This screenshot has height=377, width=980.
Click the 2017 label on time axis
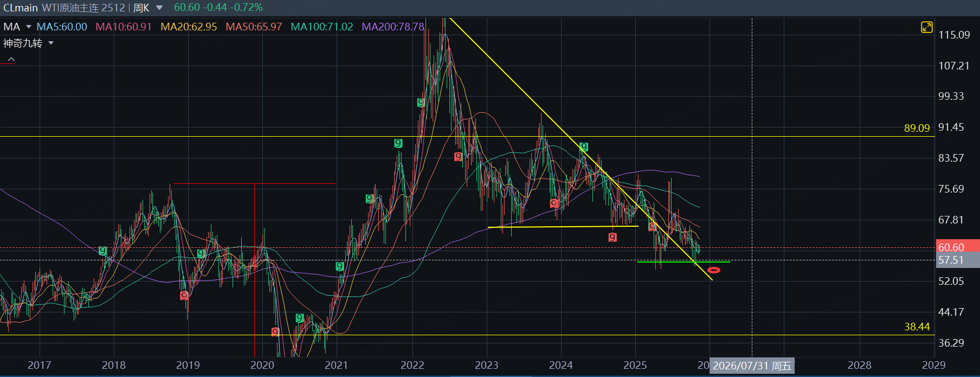(x=39, y=365)
